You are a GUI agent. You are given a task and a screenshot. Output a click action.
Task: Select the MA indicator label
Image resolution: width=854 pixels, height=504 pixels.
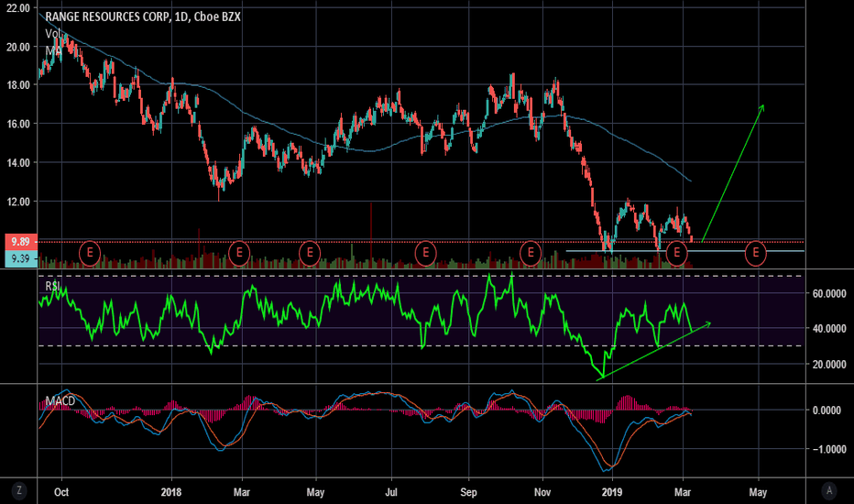(53, 50)
